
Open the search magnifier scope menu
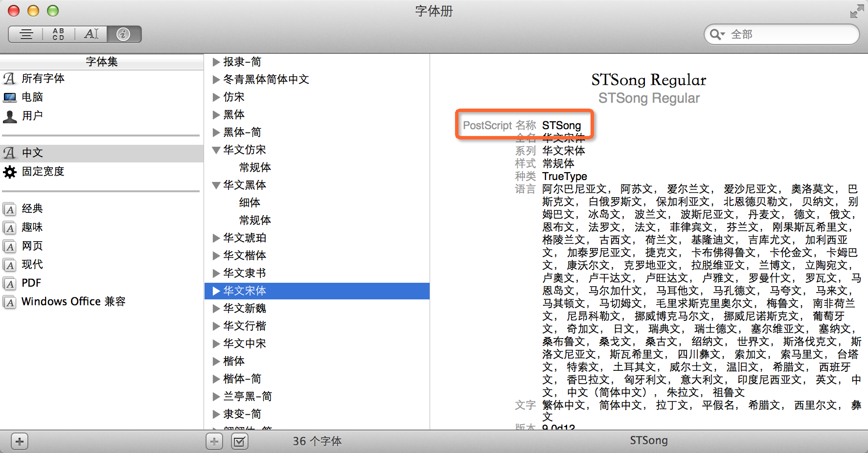(717, 34)
